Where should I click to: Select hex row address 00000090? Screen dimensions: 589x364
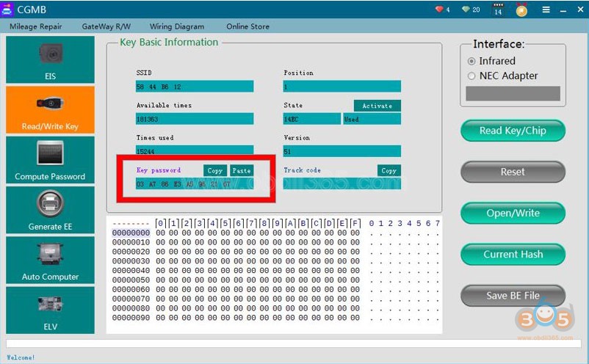tap(131, 318)
